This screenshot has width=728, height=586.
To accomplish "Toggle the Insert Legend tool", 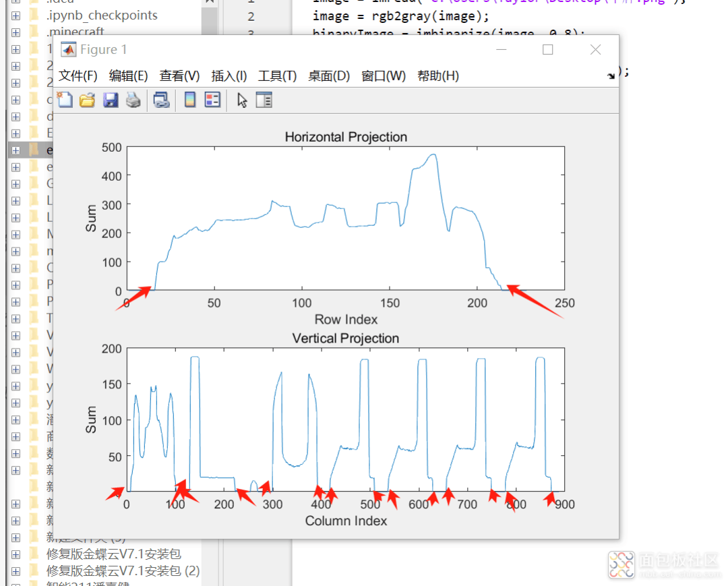I will click(x=212, y=100).
